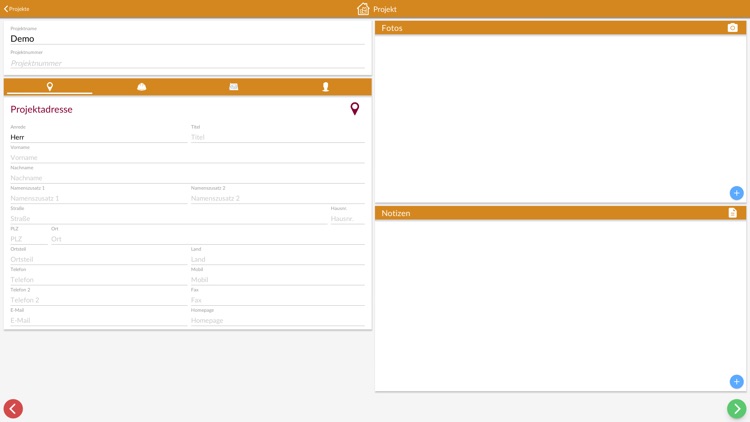This screenshot has width=750, height=422.
Task: Switch to the person contact tab
Action: (x=325, y=87)
